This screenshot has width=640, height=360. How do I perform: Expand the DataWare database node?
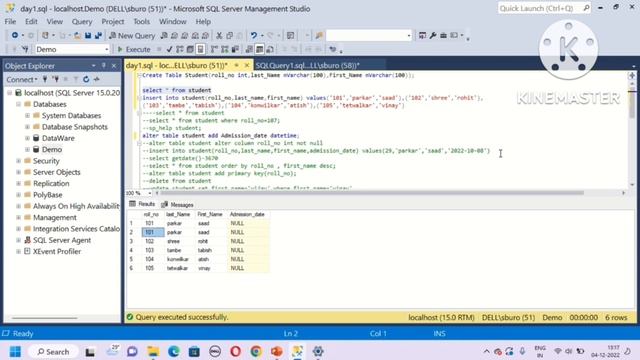pos(27,138)
